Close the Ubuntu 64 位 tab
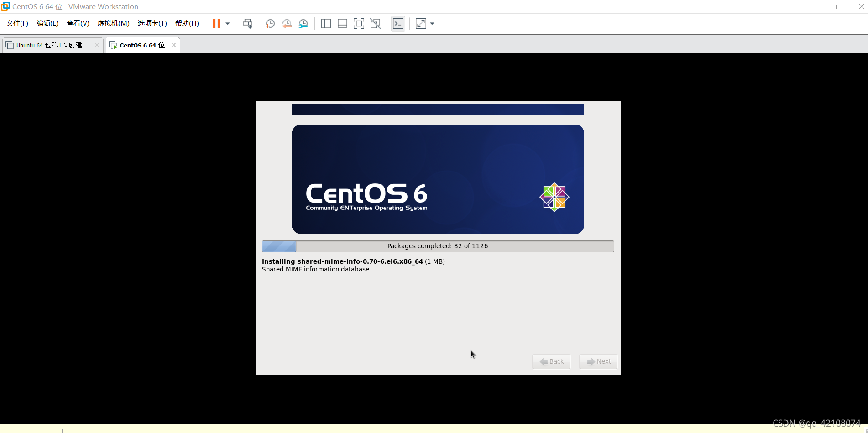Screen dimensions: 868x433 [97, 45]
